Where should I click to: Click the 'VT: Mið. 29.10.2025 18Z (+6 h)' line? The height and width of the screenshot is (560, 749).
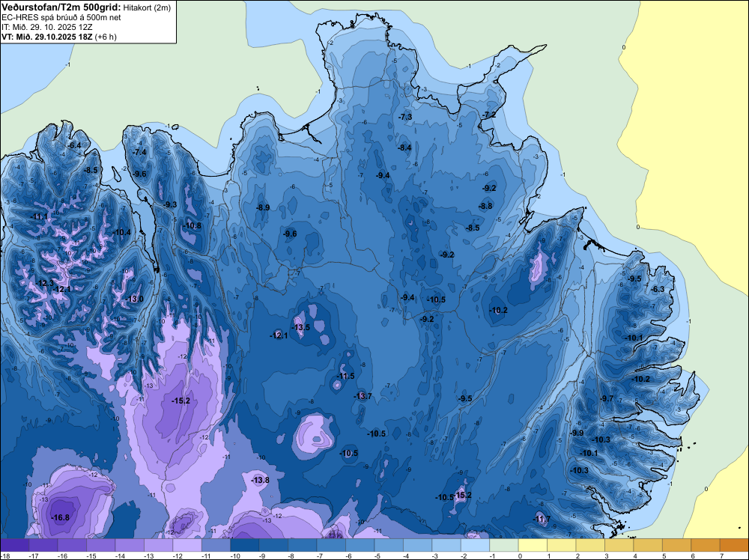pyautogui.click(x=58, y=37)
